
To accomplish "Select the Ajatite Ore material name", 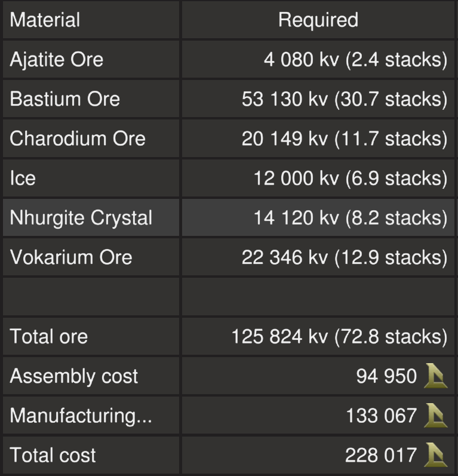I will click(57, 59).
